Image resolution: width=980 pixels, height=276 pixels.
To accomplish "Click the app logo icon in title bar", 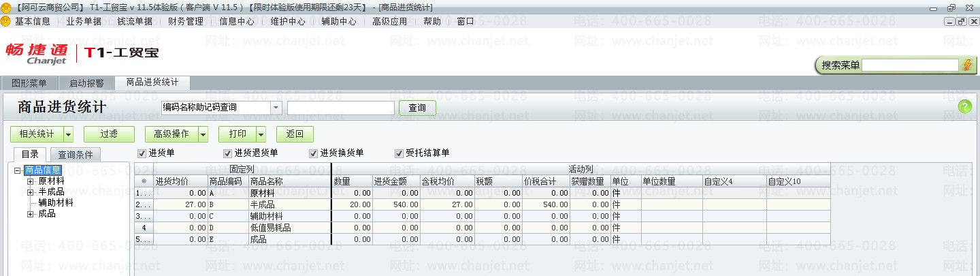I will coord(6,7).
